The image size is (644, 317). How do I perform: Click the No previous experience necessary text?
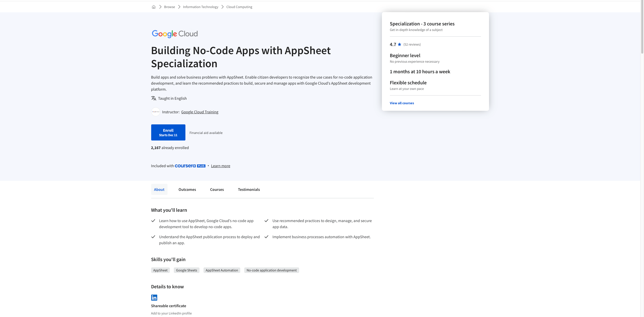415,62
